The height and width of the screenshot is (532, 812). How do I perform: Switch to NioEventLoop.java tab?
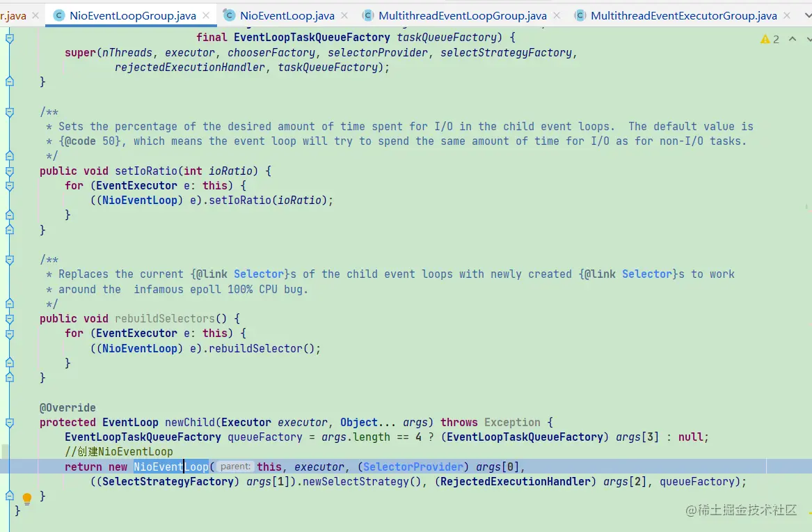point(287,15)
